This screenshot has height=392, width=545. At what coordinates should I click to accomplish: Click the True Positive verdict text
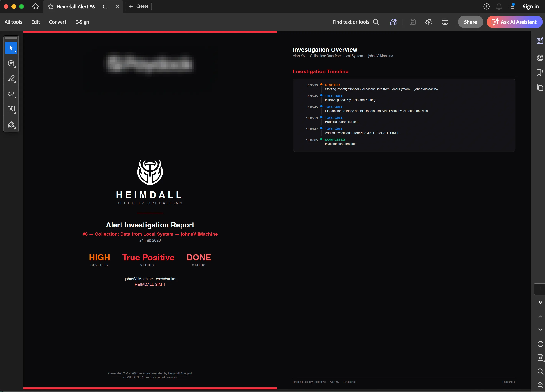pos(148,258)
